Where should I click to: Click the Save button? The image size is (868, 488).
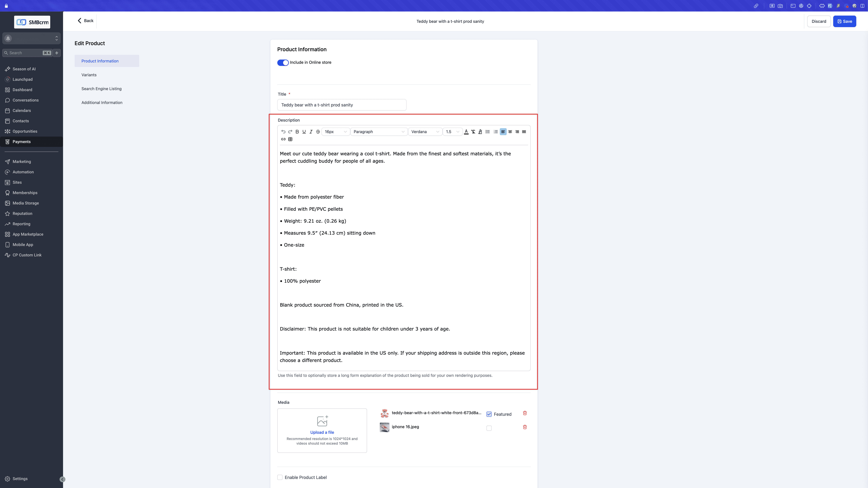click(x=844, y=21)
